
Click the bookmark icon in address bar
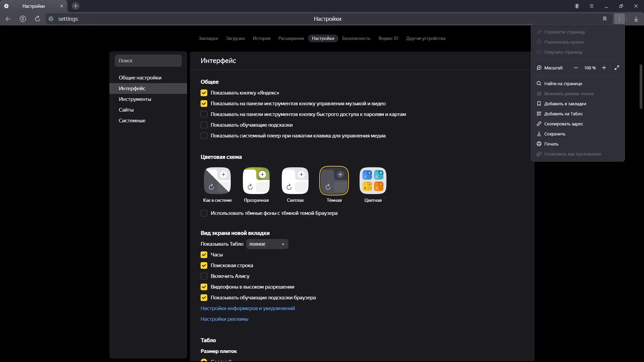(x=605, y=19)
